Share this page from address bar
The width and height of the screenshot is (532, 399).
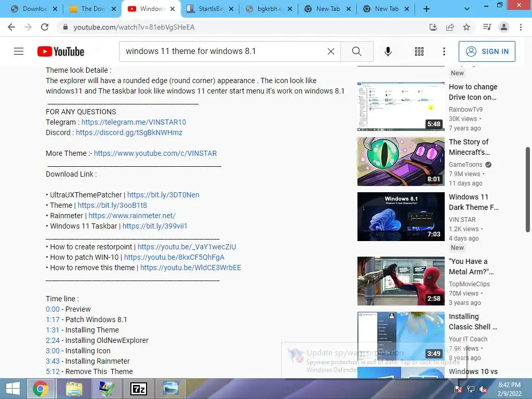point(450,27)
